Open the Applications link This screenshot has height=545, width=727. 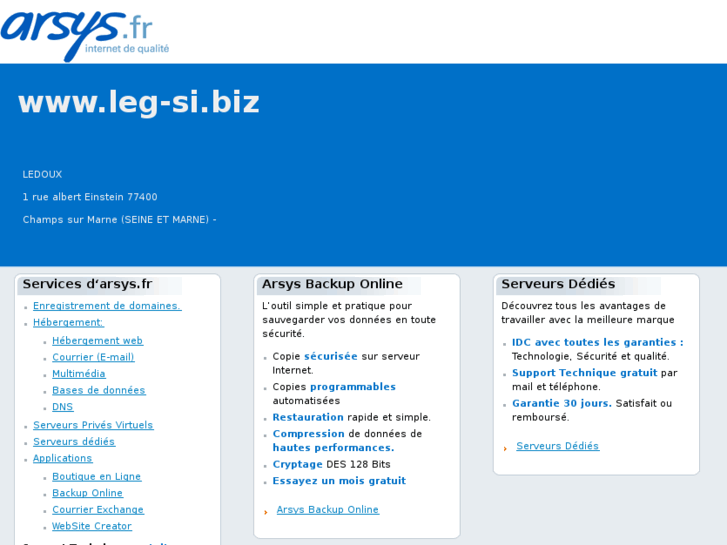click(x=63, y=458)
